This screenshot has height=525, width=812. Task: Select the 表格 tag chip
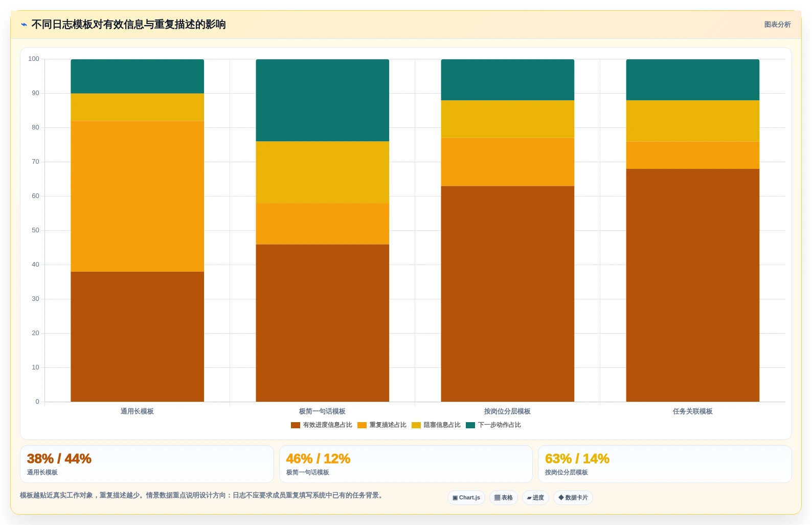pyautogui.click(x=504, y=497)
